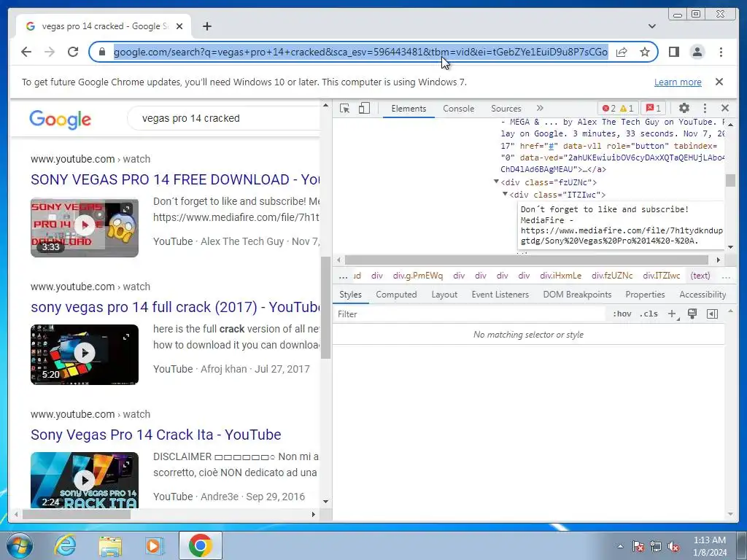Screen dimensions: 747x560
Task: Open the Properties tab
Action: point(645,295)
